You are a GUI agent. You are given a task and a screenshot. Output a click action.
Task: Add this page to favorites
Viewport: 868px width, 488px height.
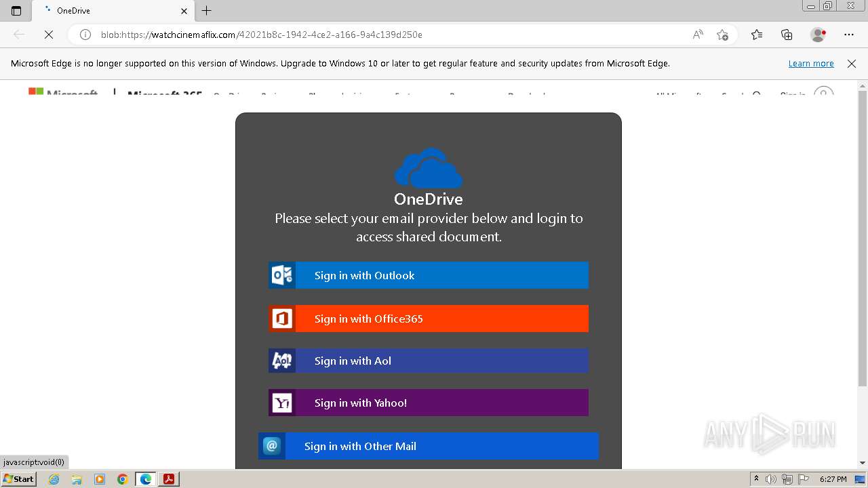(722, 35)
